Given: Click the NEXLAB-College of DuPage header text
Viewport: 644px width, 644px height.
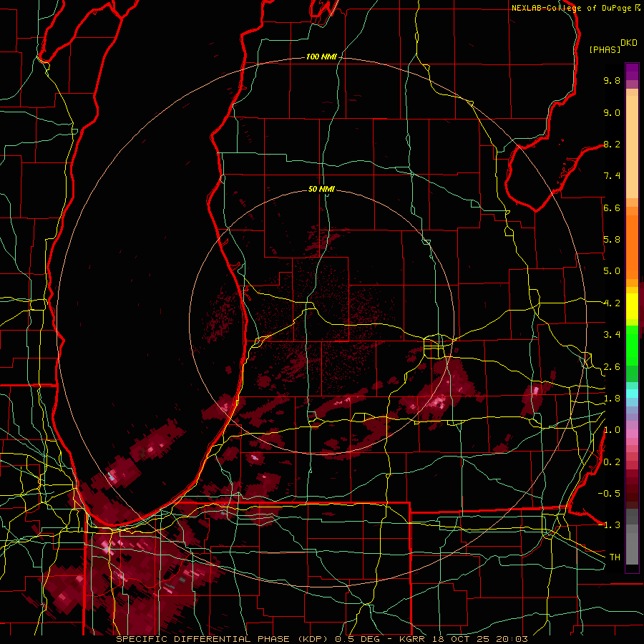Looking at the screenshot, I should (572, 8).
